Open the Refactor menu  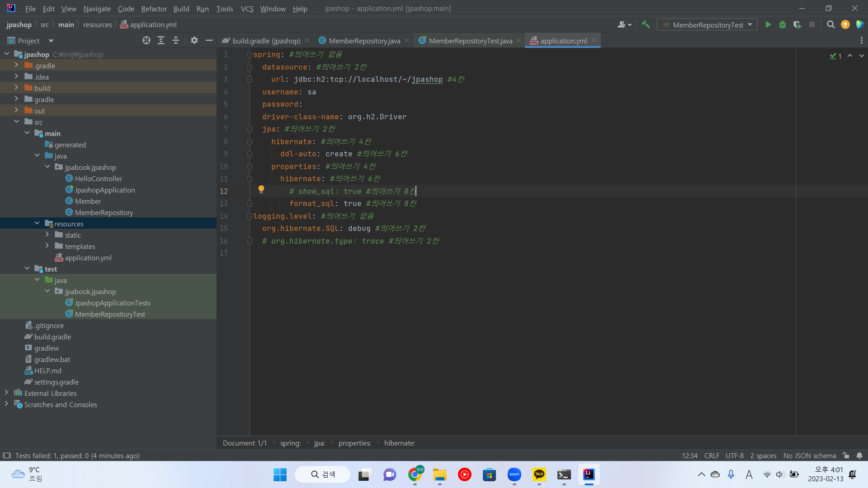coord(154,9)
